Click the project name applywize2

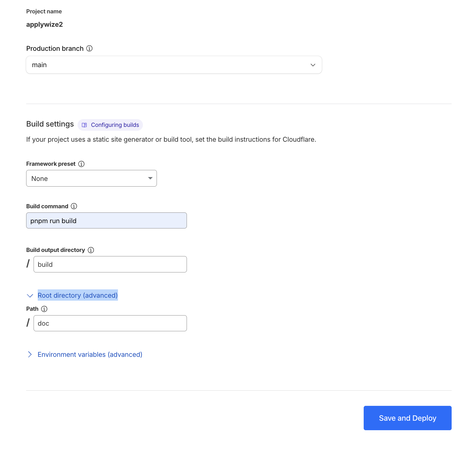point(44,25)
